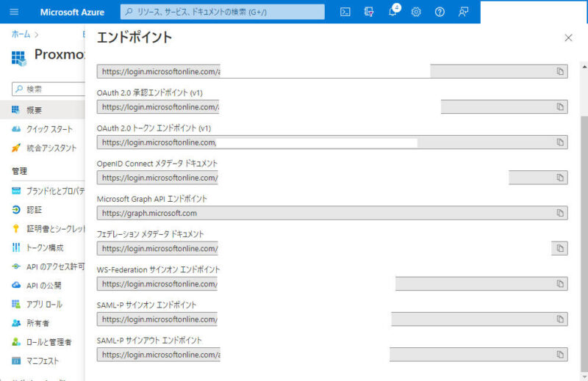Click the scrollbar down arrow in endpoints panel
The width and height of the screenshot is (588, 381).
tap(584, 377)
